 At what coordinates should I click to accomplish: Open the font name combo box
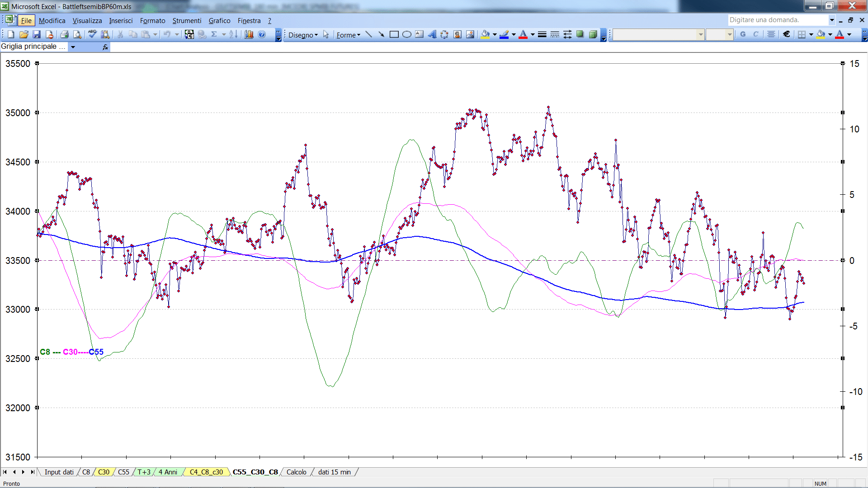pyautogui.click(x=658, y=34)
